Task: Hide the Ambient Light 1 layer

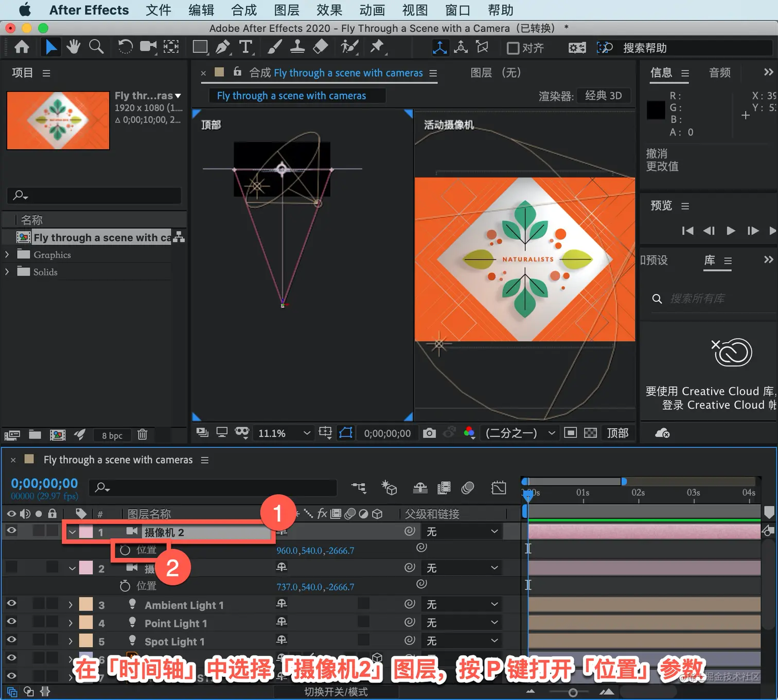Action: click(x=11, y=603)
